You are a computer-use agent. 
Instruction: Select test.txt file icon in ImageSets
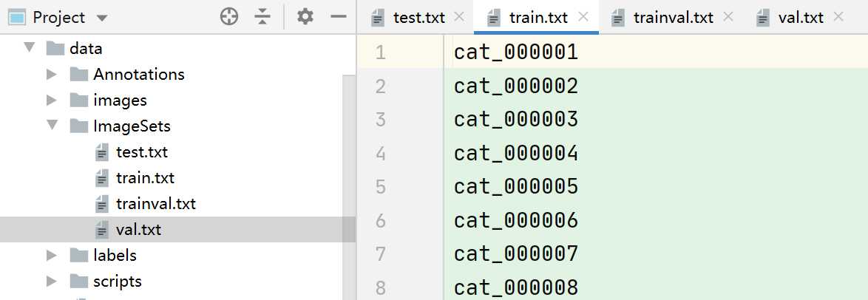pos(102,151)
